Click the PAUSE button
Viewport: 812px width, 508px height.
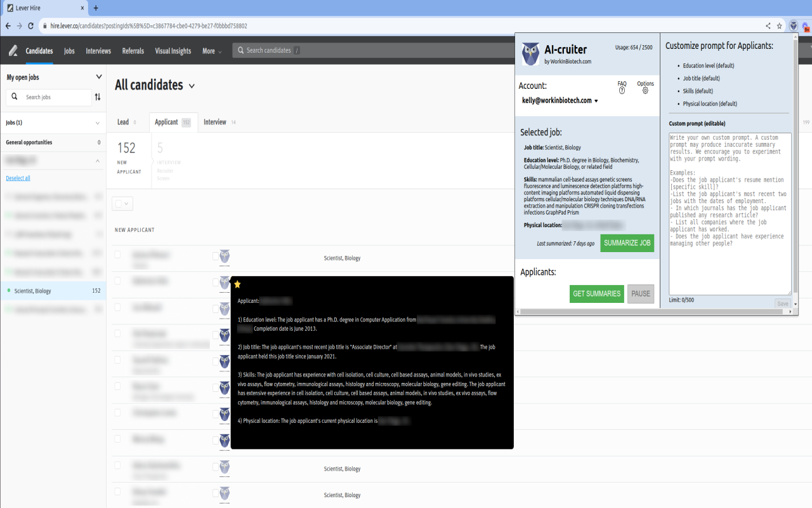click(x=641, y=294)
